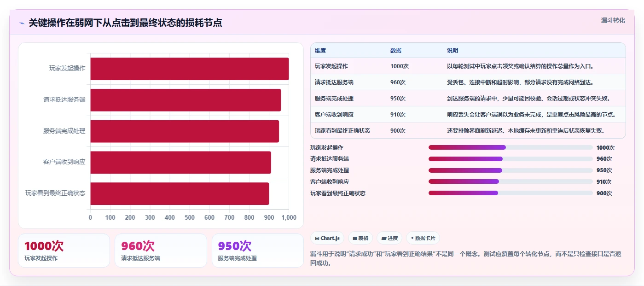Click the 玩家看到最终正确状态 progress bar
The image size is (644, 286).
511,193
